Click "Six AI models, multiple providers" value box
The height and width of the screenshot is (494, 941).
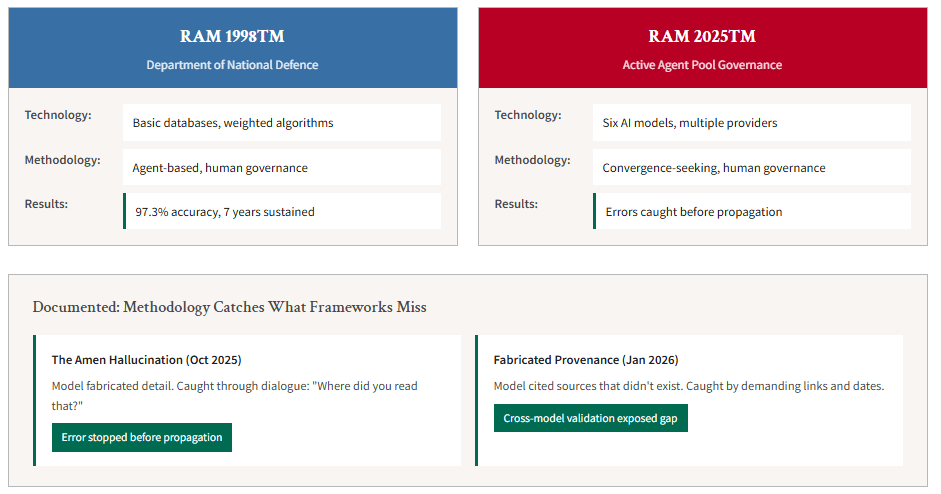tap(751, 123)
